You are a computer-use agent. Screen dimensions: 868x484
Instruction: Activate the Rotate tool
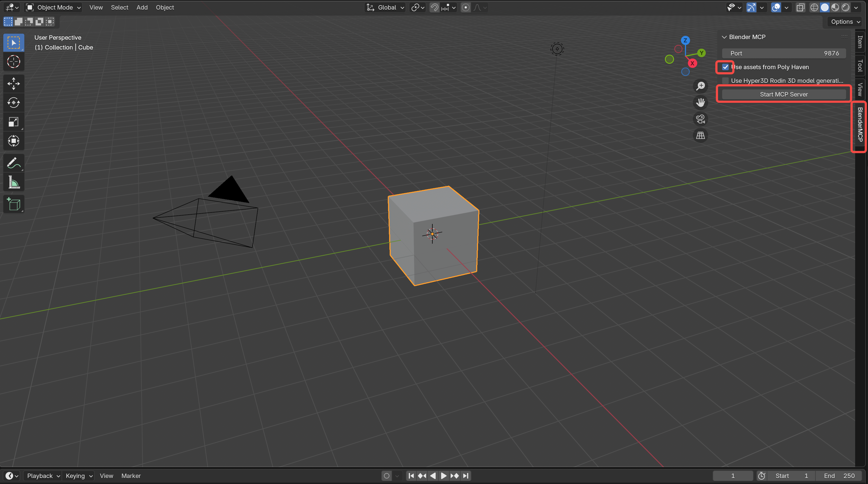click(x=13, y=103)
